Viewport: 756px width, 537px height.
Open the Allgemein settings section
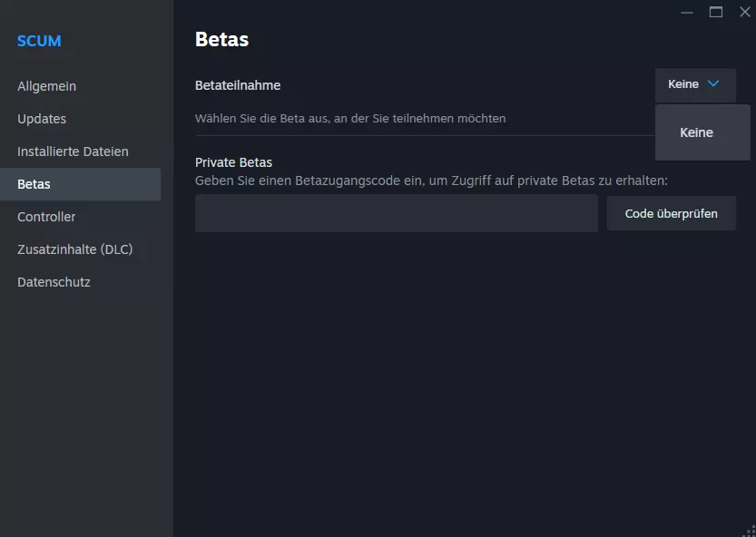click(x=46, y=86)
